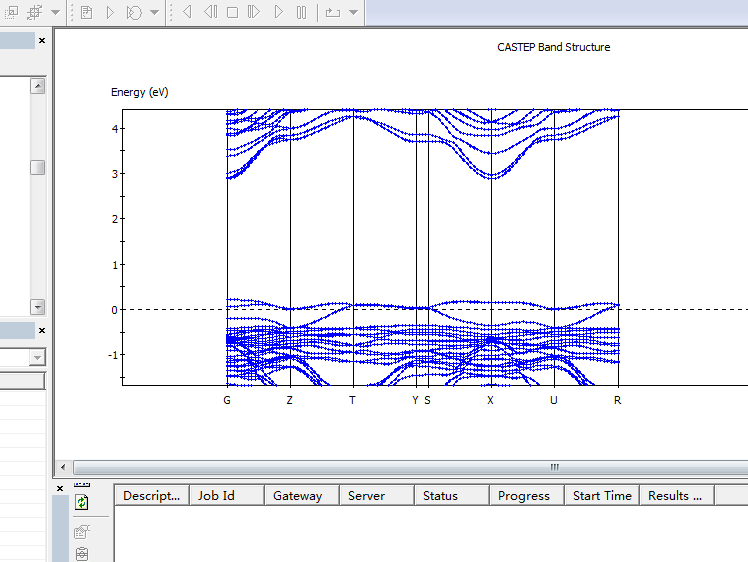
Task: Open dropdown arrow beside the debug-run icon
Action: 154,12
